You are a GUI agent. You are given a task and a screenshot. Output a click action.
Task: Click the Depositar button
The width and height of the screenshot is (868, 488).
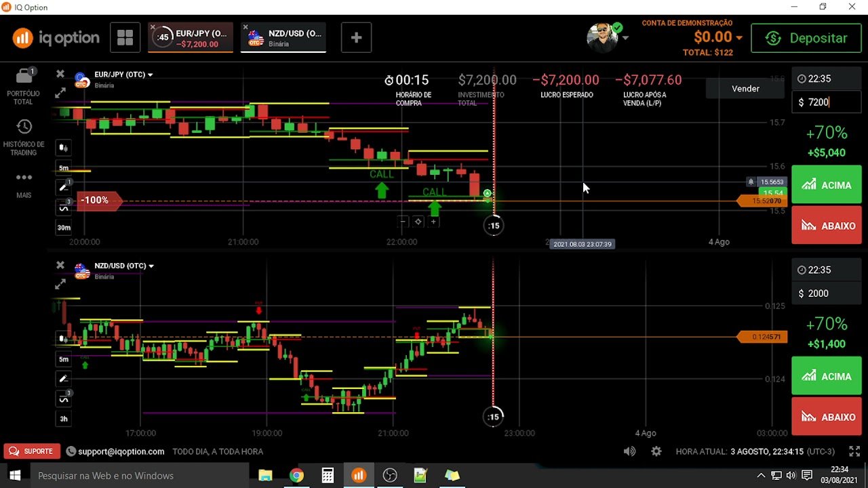(806, 39)
